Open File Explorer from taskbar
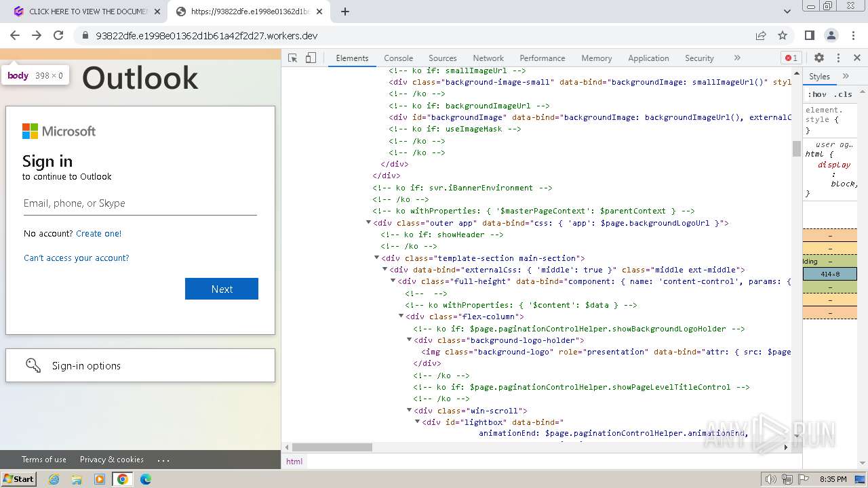 [x=77, y=479]
